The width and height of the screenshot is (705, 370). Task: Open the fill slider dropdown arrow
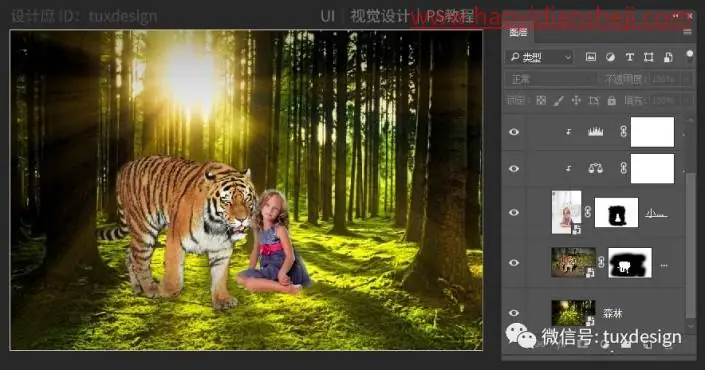[x=687, y=101]
